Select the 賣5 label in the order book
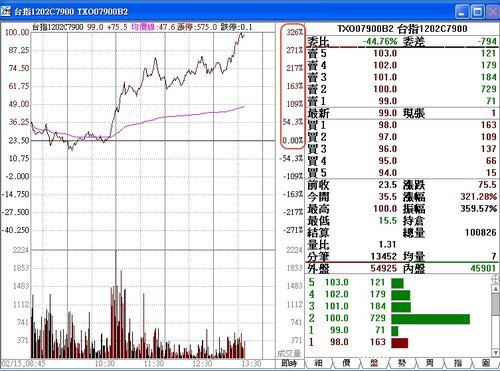The image size is (500, 371). coord(317,53)
